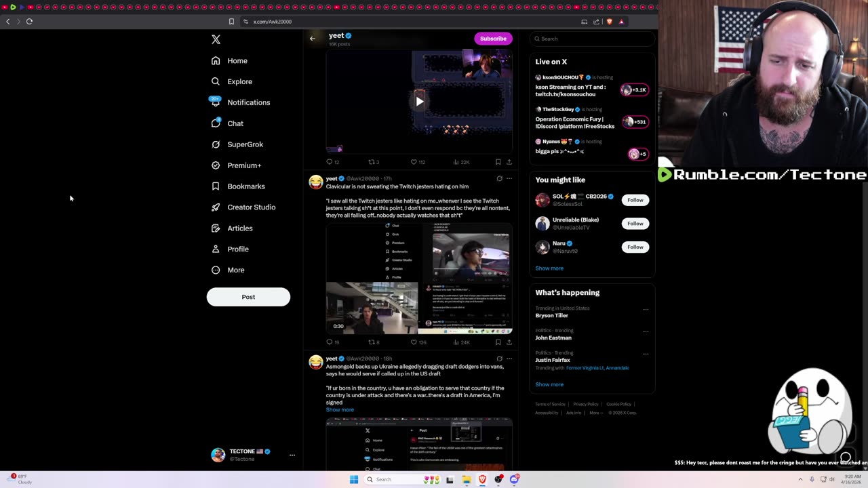Click the browser back arrow
This screenshot has height=488, width=868.
(8, 22)
